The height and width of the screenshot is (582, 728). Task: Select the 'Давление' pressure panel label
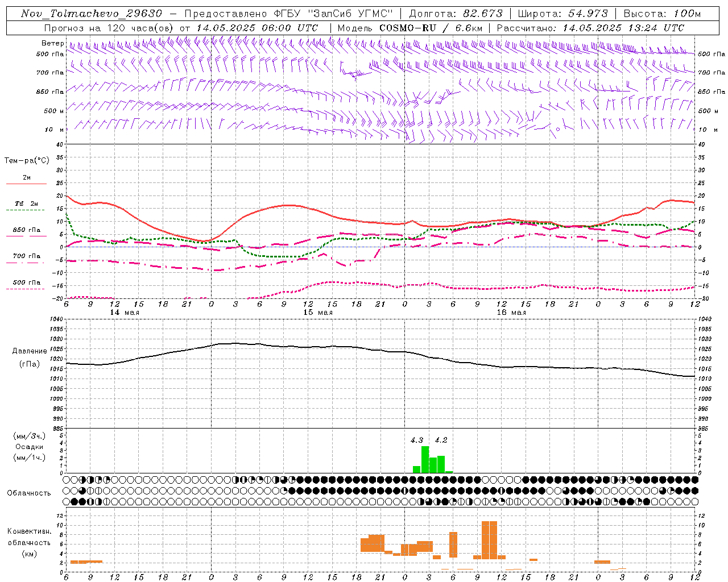point(30,351)
